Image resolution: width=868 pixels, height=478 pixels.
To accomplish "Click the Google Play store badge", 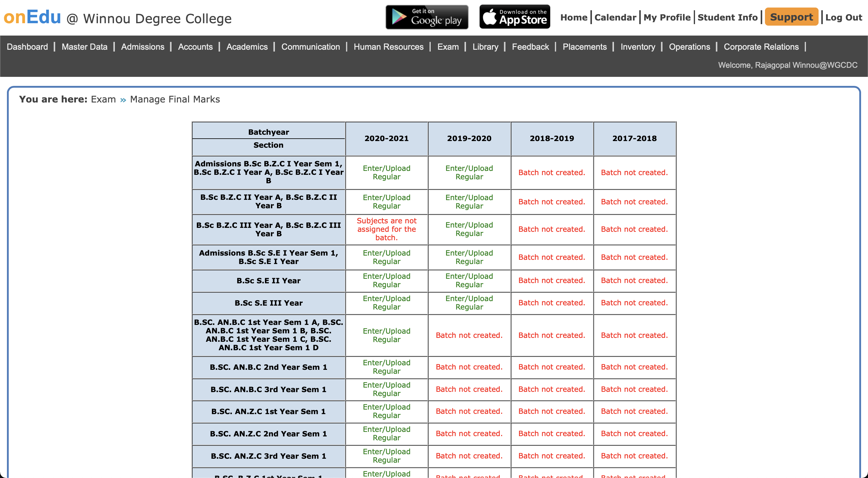I will pyautogui.click(x=426, y=17).
